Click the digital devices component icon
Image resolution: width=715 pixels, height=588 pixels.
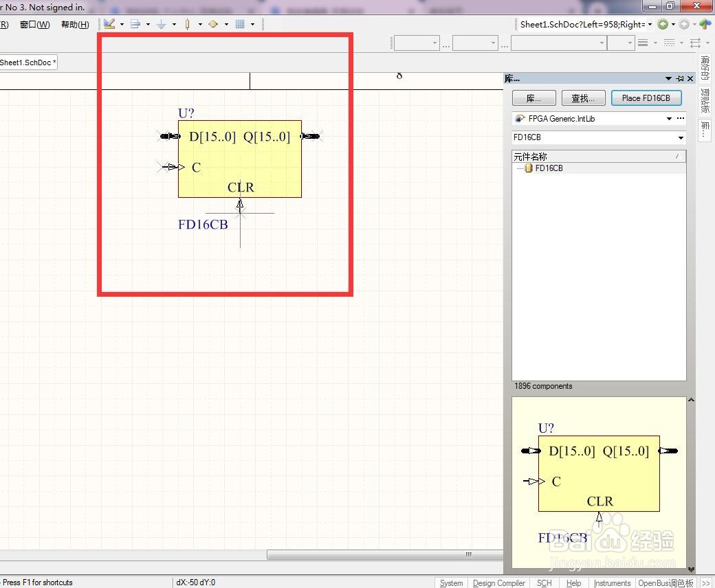188,24
